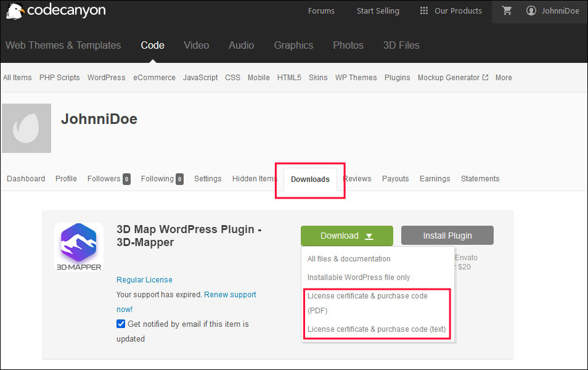
Task: Click the Regular License link
Action: tap(144, 279)
